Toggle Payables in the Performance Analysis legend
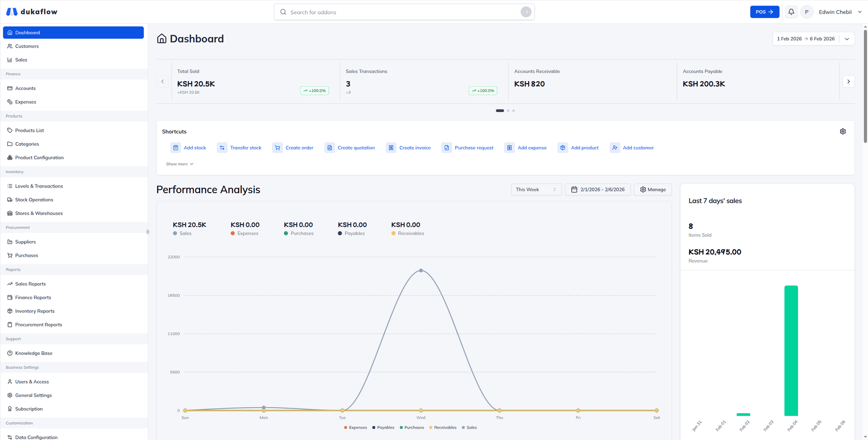The image size is (868, 440). [x=383, y=427]
